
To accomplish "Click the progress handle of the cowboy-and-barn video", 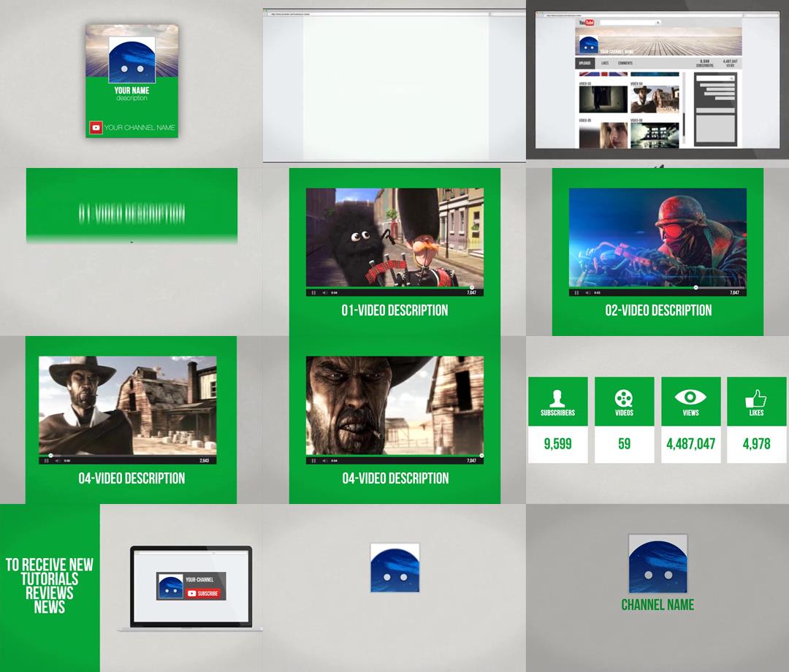I will [x=50, y=456].
